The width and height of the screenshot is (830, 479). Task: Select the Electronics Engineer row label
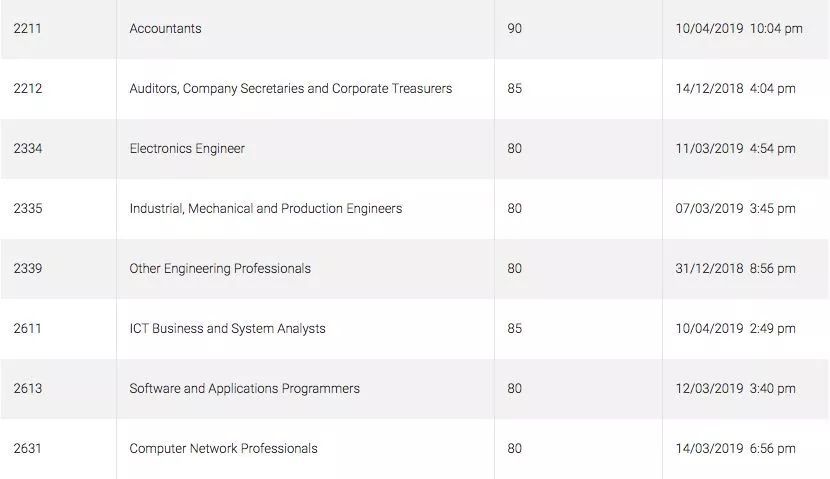187,149
